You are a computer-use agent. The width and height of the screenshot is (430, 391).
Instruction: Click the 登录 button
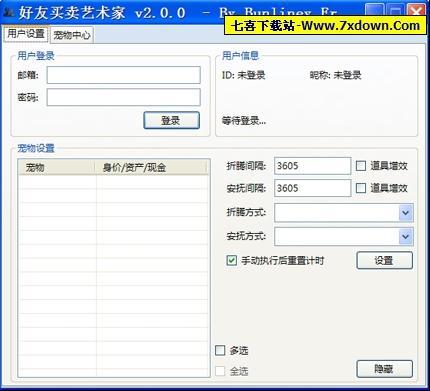[171, 120]
